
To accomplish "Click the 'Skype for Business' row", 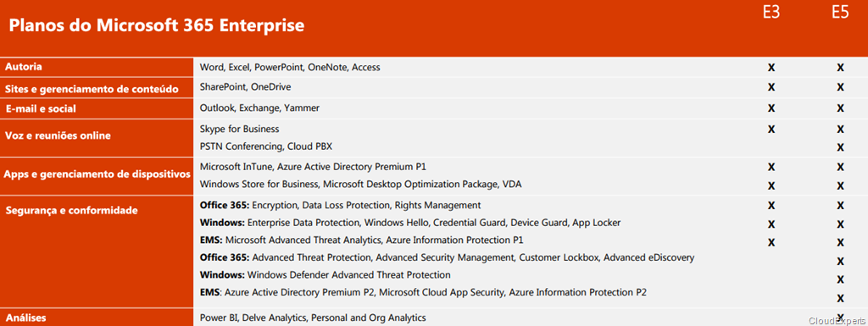I will (239, 129).
